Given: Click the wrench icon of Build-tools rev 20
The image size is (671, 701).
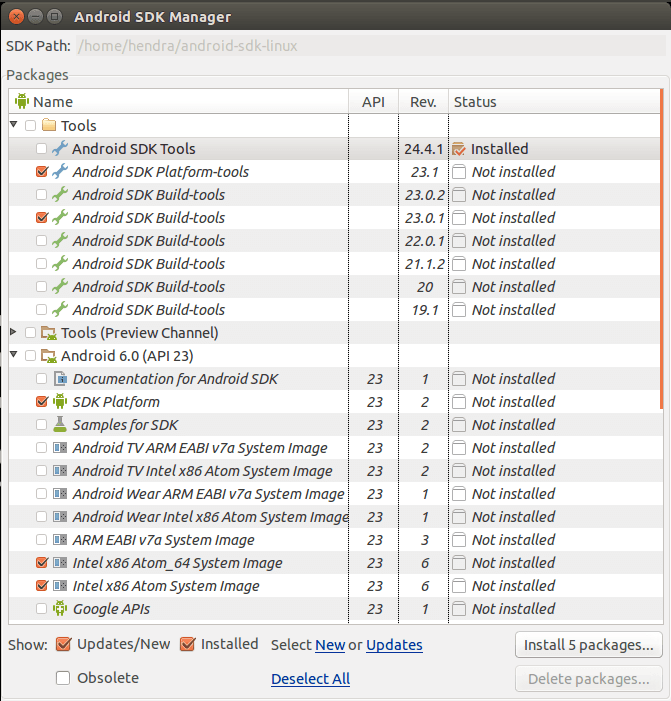Looking at the screenshot, I should click(60, 287).
